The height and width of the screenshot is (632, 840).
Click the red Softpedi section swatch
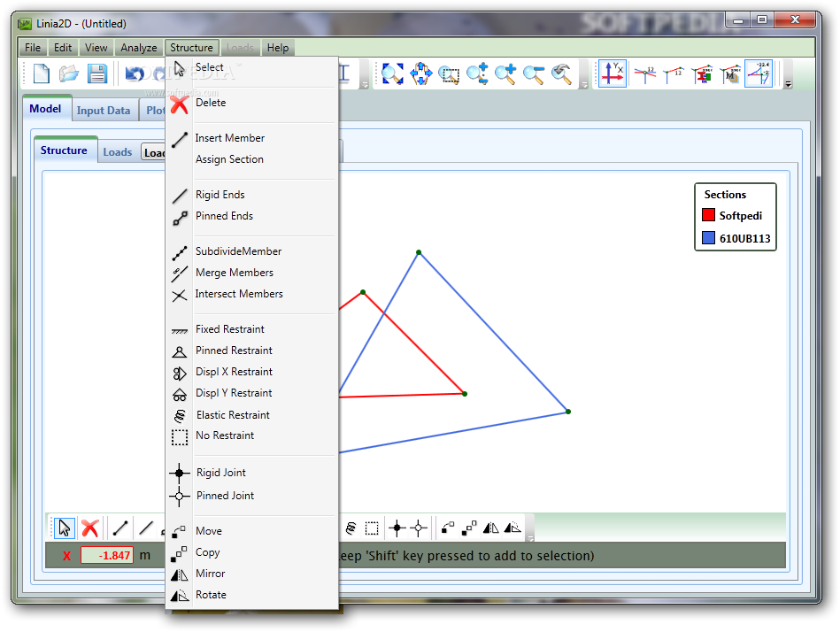pyautogui.click(x=708, y=215)
